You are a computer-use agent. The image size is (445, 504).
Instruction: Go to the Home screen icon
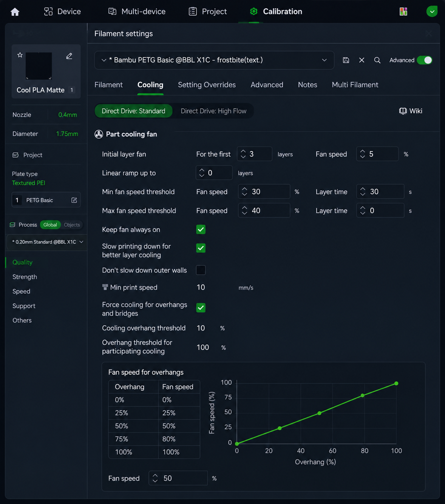coord(15,12)
